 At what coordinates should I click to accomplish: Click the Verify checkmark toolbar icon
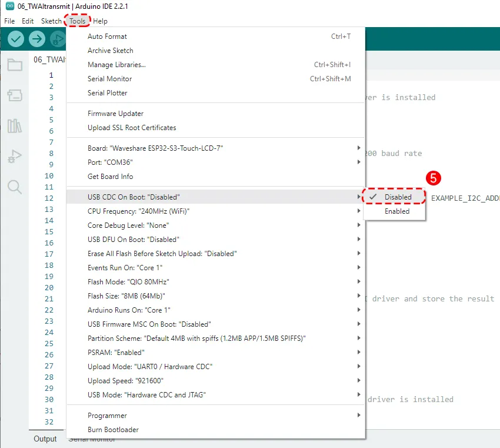[16, 39]
